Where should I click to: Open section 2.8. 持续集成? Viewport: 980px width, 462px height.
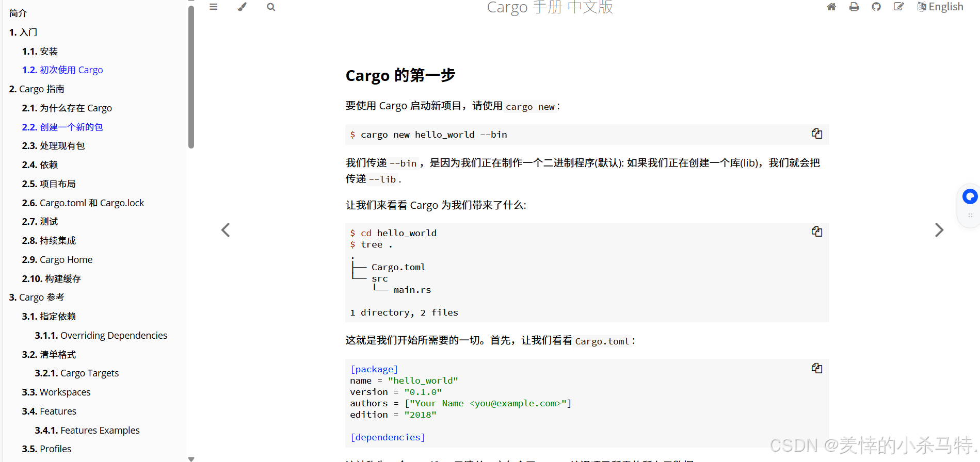click(49, 240)
